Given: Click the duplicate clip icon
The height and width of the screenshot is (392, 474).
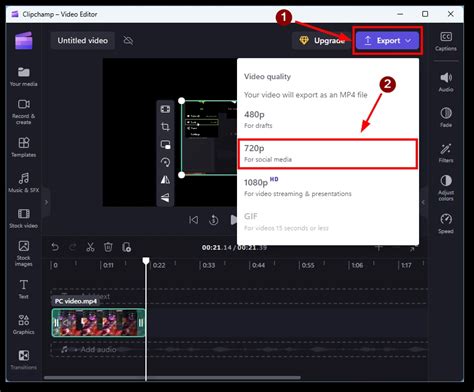Looking at the screenshot, I should pos(126,247).
